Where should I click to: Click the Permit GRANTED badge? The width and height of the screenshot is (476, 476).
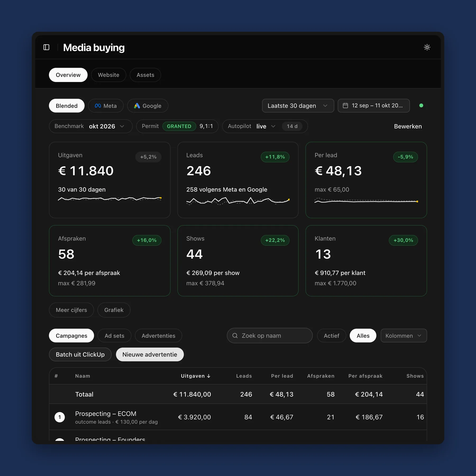click(x=179, y=126)
